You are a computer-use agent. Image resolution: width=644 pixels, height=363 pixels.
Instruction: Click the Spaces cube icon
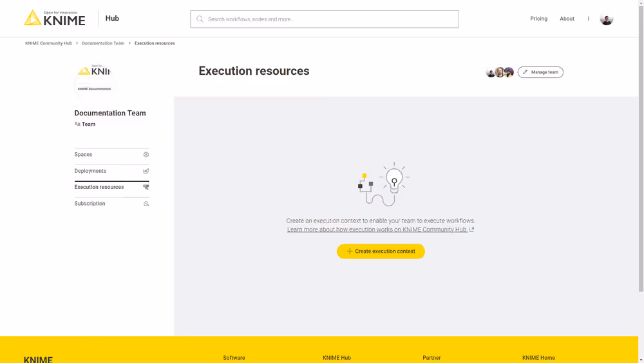click(146, 155)
